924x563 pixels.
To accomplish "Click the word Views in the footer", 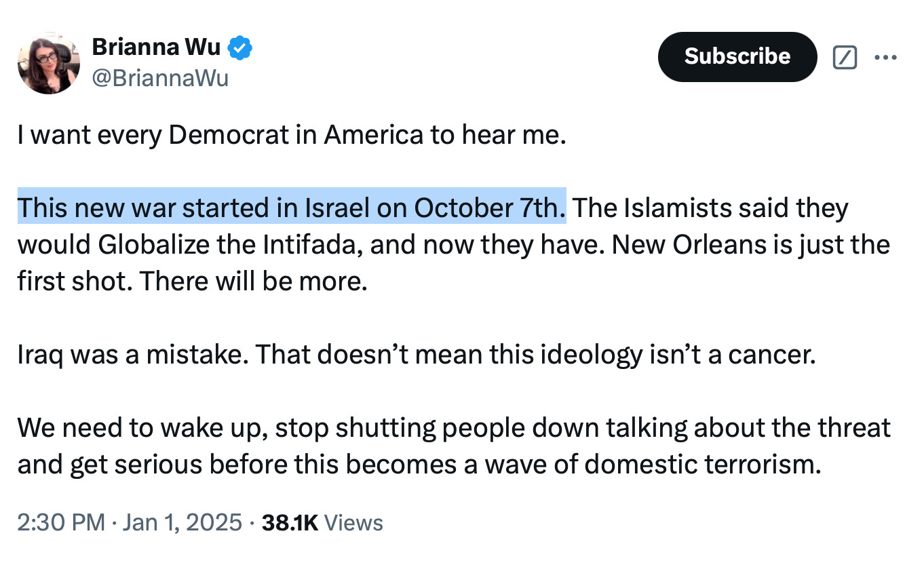I will pos(353,523).
